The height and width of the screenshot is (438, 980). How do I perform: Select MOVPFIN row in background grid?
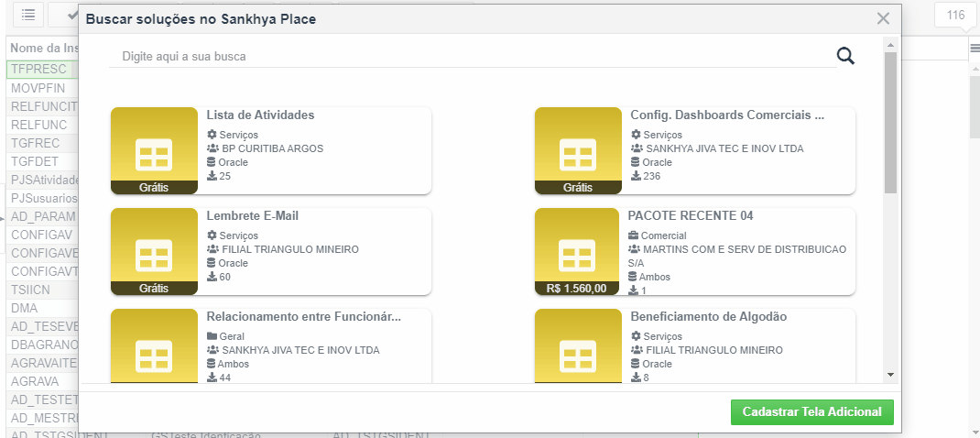tap(42, 88)
